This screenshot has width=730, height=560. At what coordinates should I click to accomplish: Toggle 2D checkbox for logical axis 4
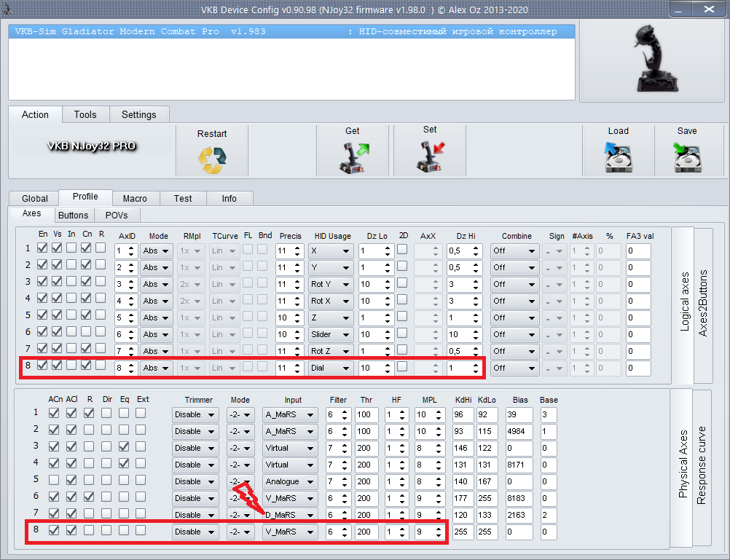tap(402, 299)
